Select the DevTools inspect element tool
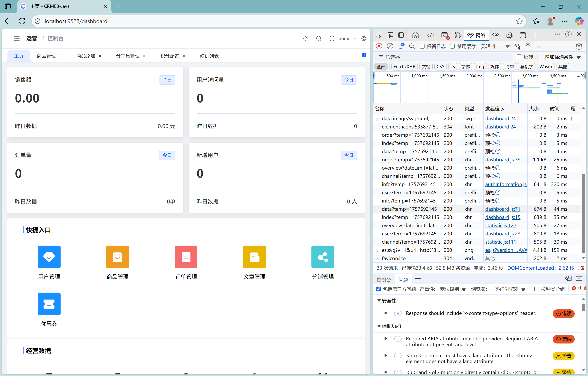Screen dimensions: 588x376 point(379,35)
